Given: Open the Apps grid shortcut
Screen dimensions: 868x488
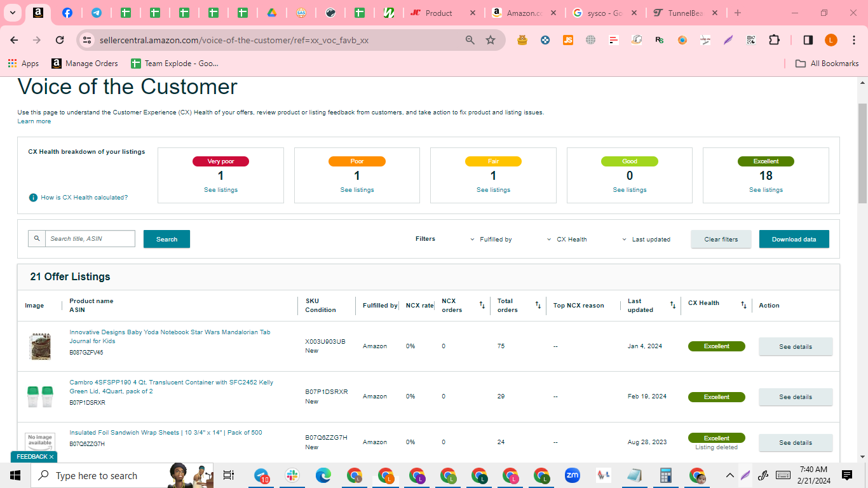Looking at the screenshot, I should (x=24, y=64).
